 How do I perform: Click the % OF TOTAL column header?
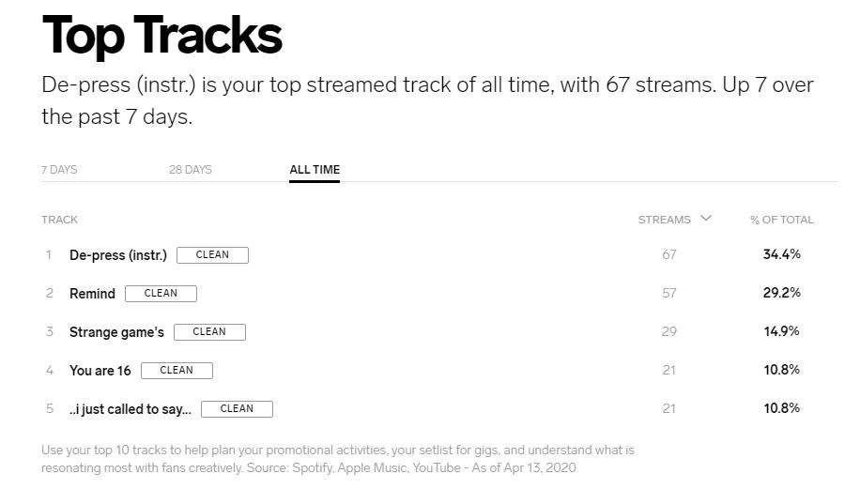pos(781,220)
